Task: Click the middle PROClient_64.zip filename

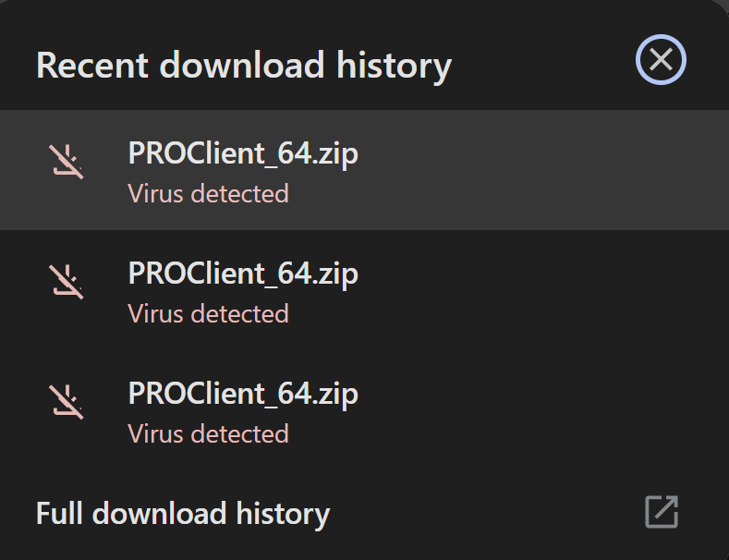Action: [243, 274]
